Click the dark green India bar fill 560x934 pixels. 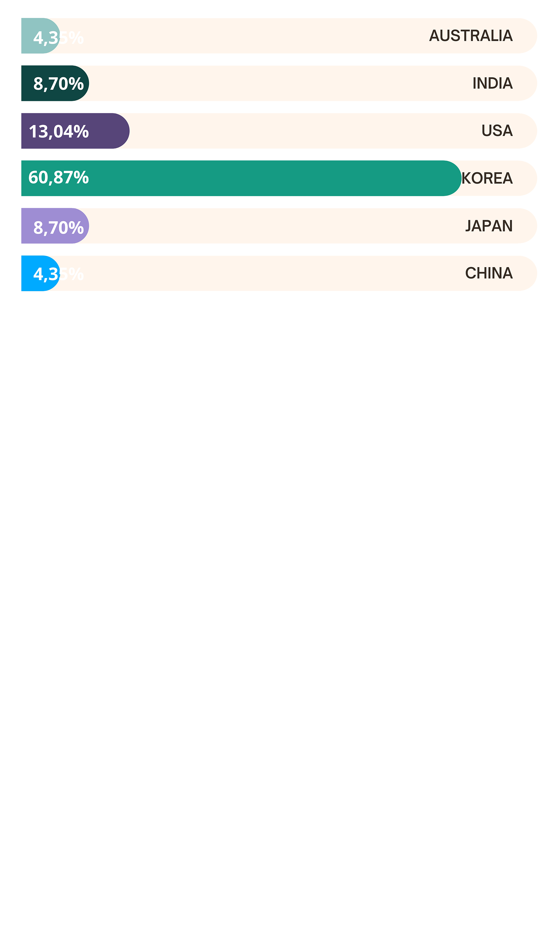coord(55,83)
